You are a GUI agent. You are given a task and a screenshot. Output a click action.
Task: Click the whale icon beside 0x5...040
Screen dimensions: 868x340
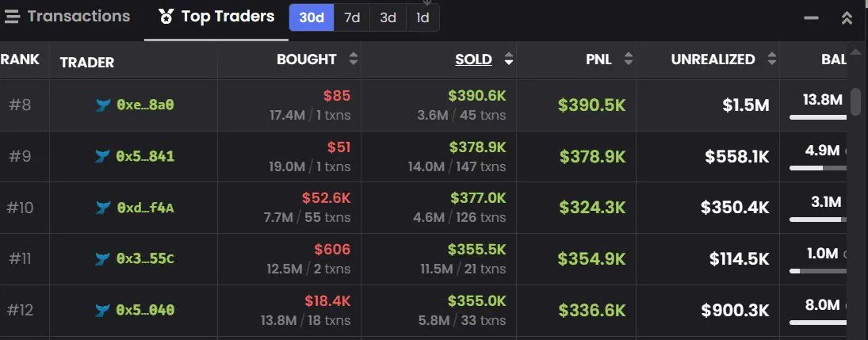(x=103, y=310)
